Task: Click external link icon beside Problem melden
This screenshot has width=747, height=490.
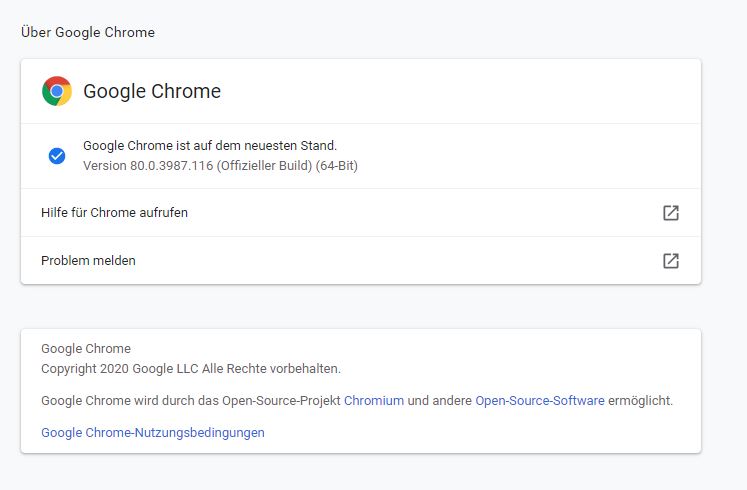Action: coord(671,261)
